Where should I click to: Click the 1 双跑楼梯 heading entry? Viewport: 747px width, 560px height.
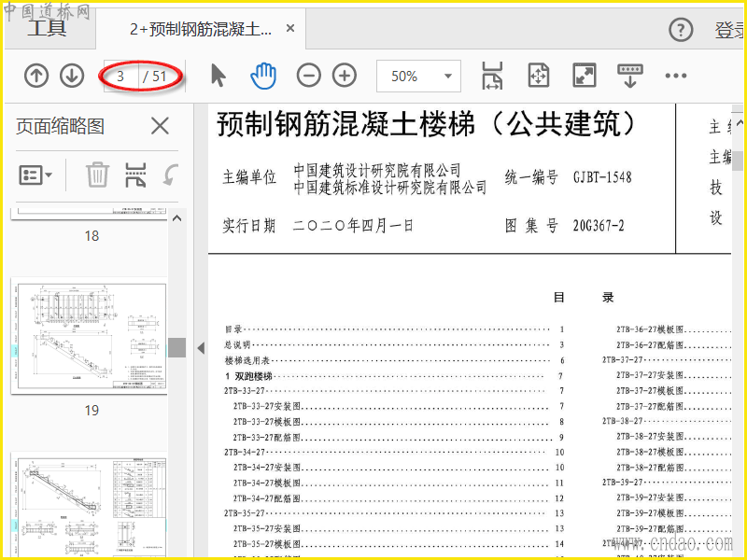(393, 376)
